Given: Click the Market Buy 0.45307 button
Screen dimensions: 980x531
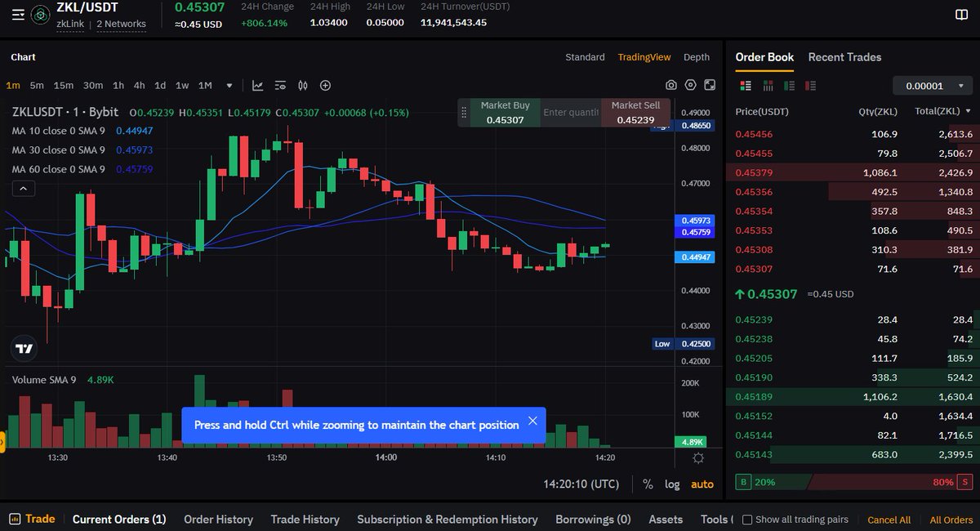Looking at the screenshot, I should pyautogui.click(x=505, y=113).
